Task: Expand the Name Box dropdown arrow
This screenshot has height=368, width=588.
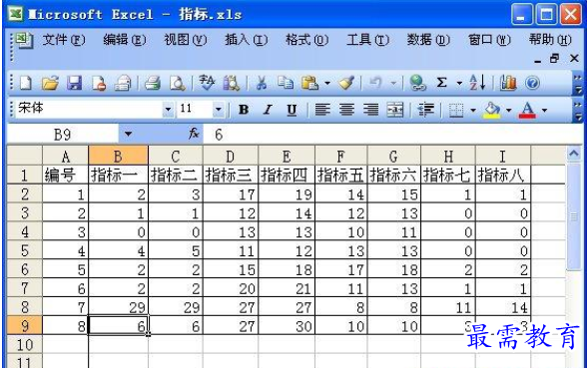Action: click(128, 134)
